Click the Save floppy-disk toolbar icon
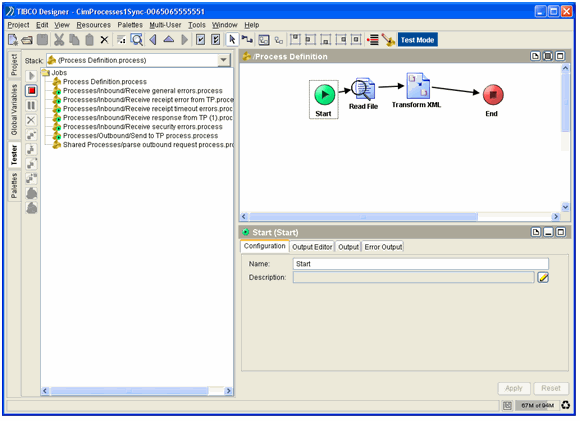 tap(42, 40)
